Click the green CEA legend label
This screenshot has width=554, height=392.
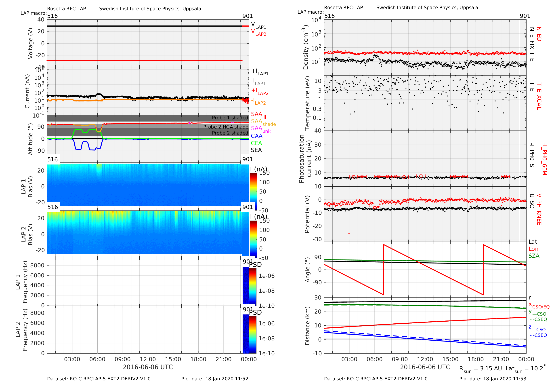[x=256, y=143]
